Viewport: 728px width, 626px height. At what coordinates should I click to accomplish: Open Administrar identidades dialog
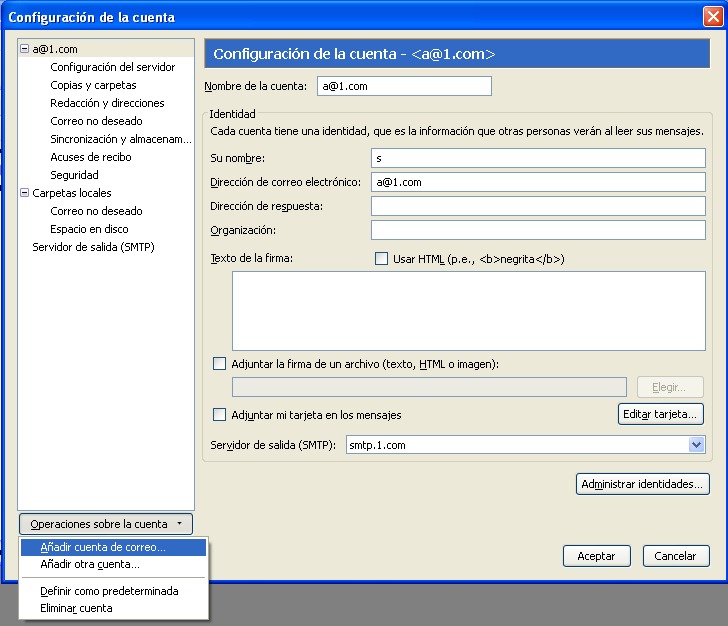(643, 484)
